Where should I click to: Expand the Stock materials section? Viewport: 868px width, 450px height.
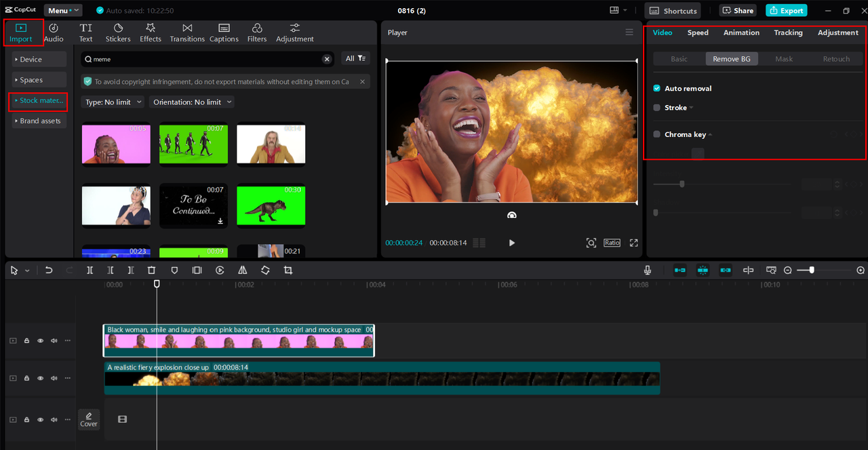38,101
